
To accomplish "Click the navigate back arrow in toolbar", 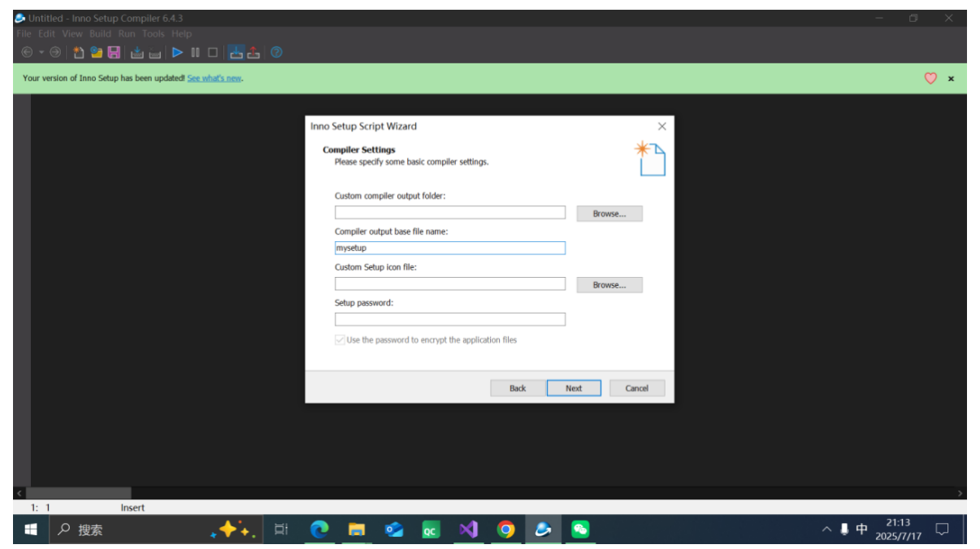I will pos(27,52).
